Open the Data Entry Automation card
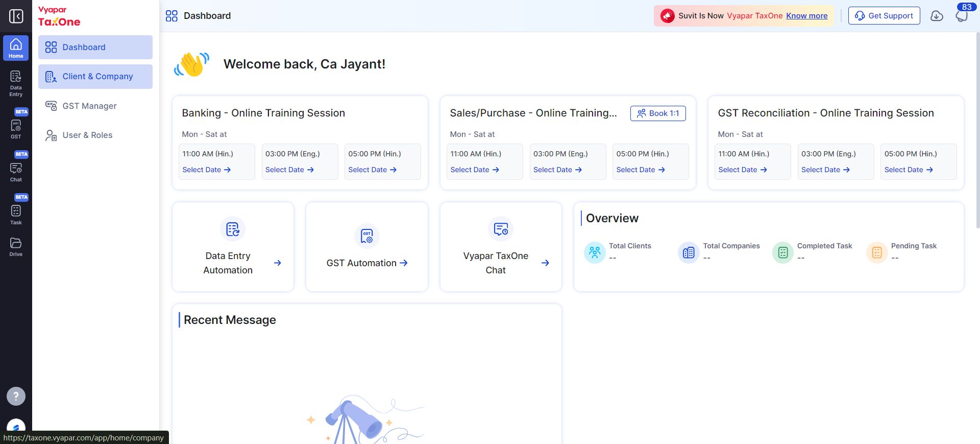Screen dimensions: 980x444 point(233,247)
